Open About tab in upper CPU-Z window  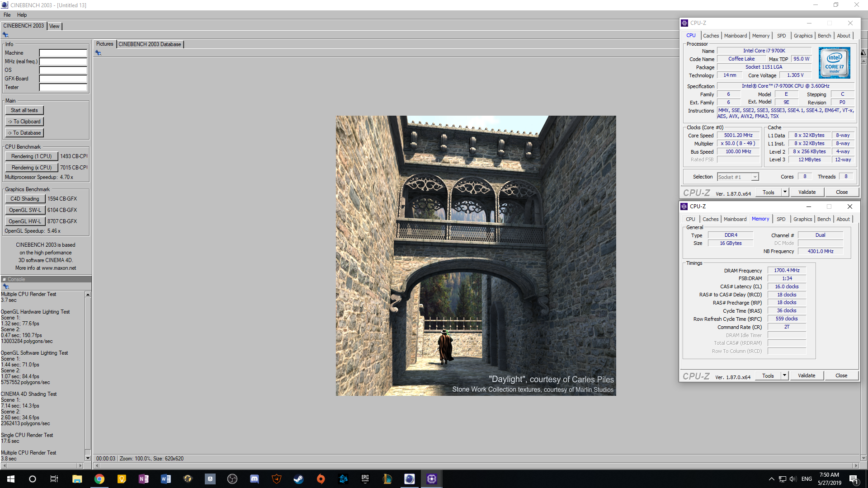click(x=844, y=36)
